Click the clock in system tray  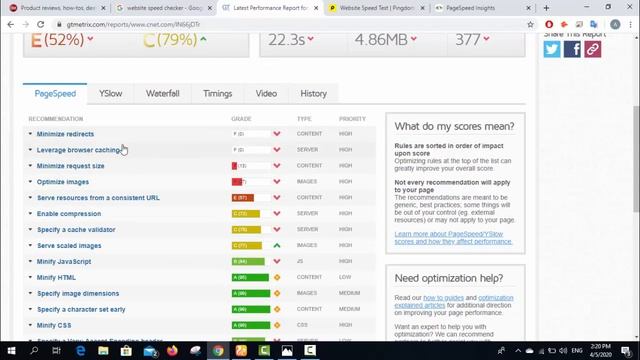coord(600,351)
